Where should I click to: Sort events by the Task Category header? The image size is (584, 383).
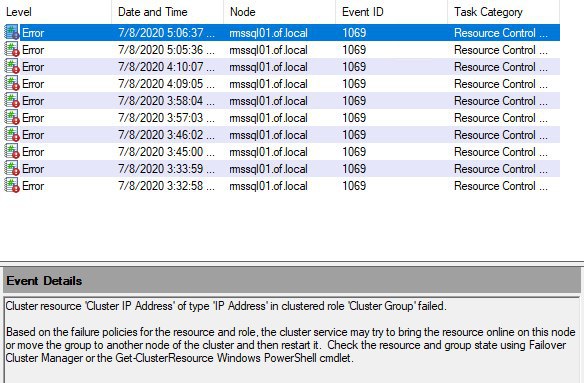[504, 12]
